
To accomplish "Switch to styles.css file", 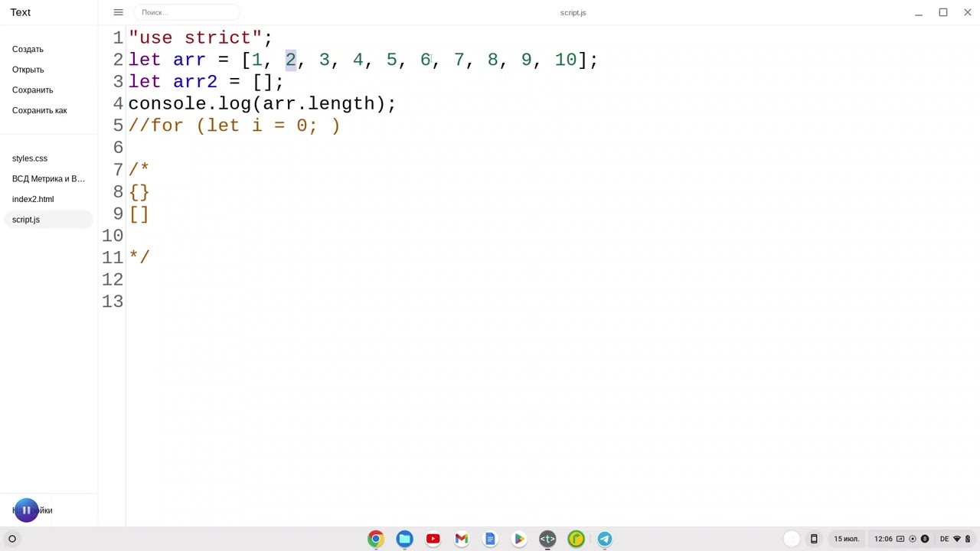I will coord(30,158).
